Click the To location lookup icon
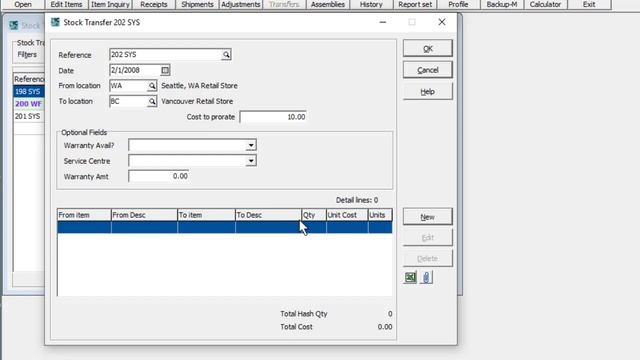This screenshot has width=640, height=360. (x=152, y=101)
